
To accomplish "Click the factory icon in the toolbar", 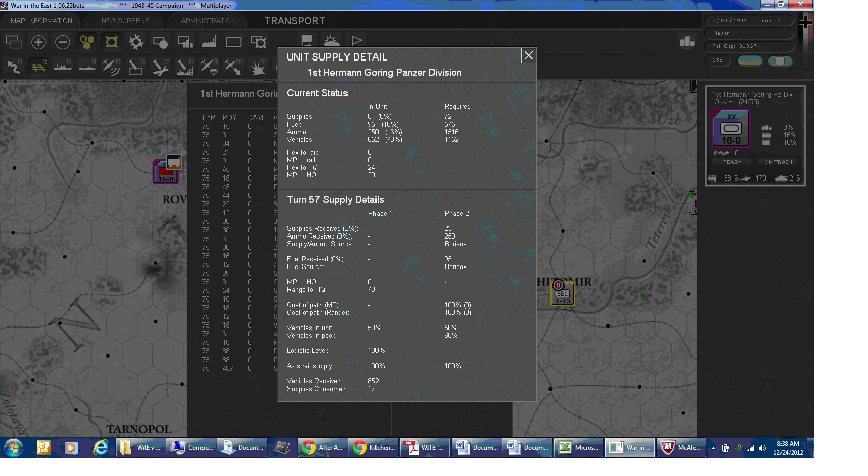I will [209, 42].
